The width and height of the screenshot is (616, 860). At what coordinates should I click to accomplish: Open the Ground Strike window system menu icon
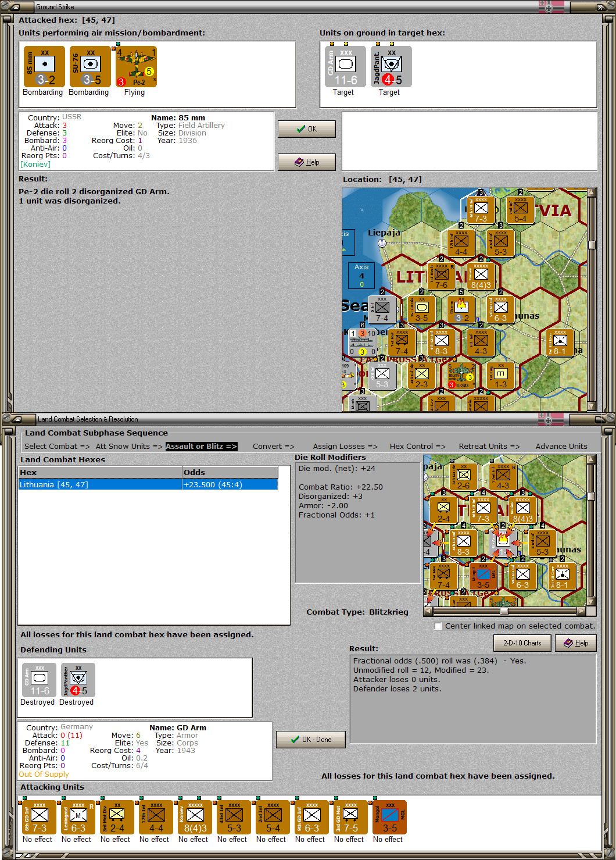click(x=14, y=7)
